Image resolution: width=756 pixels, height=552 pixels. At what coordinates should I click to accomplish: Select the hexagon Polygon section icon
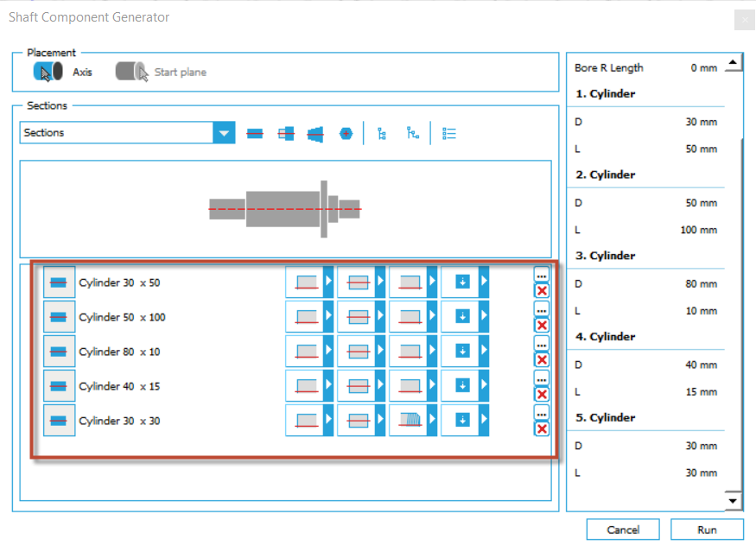345,133
